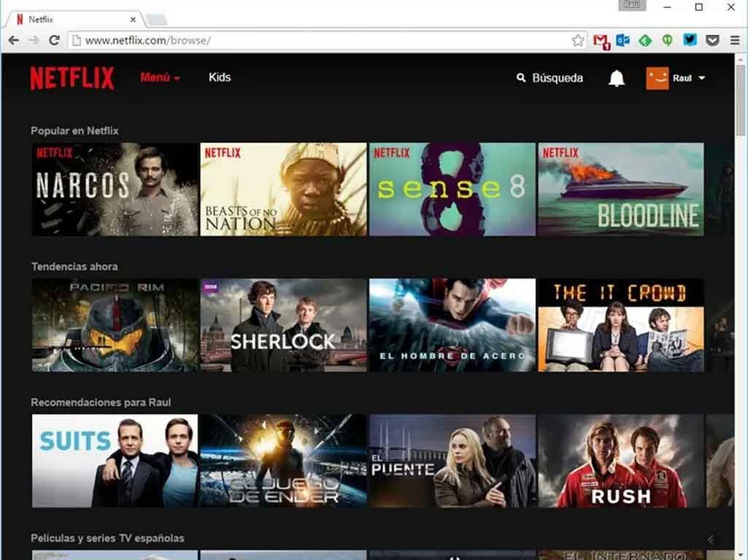Close the Netflix browser tab
Viewport: 748px width, 560px height.
pos(133,20)
